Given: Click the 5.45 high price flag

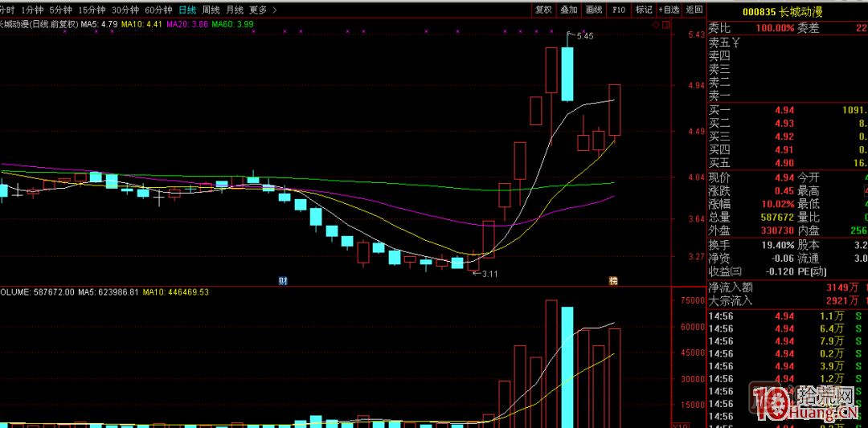Looking at the screenshot, I should click(584, 36).
